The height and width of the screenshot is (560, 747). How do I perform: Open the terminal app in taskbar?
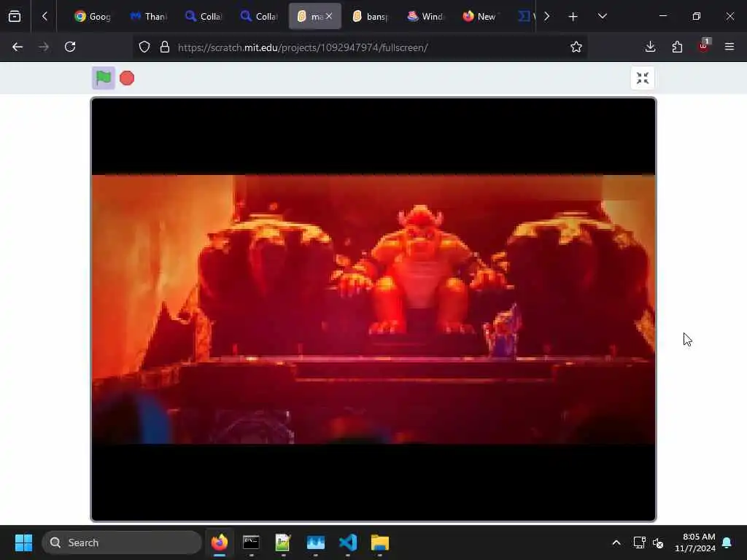point(251,542)
